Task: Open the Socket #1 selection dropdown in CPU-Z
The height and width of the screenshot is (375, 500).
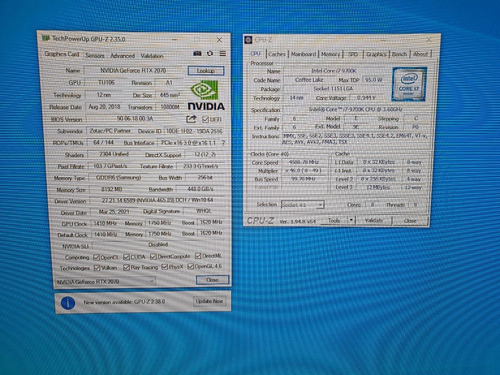Action: point(303,205)
